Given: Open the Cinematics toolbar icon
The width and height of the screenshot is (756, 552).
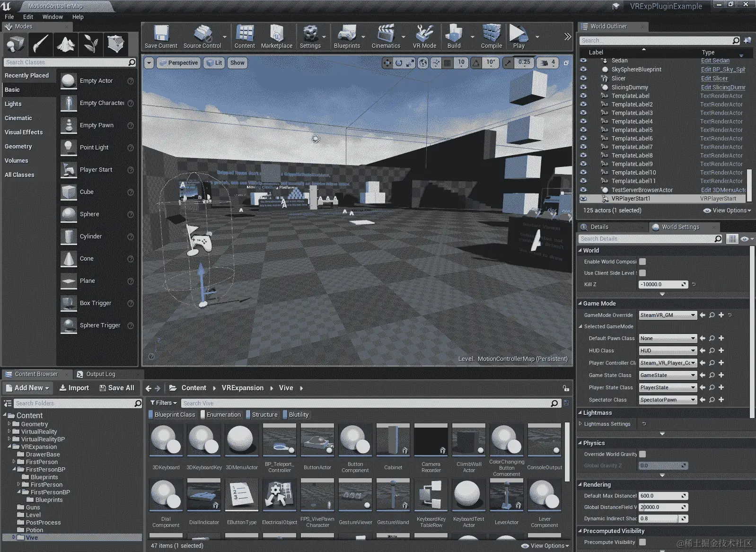Looking at the screenshot, I should point(386,37).
